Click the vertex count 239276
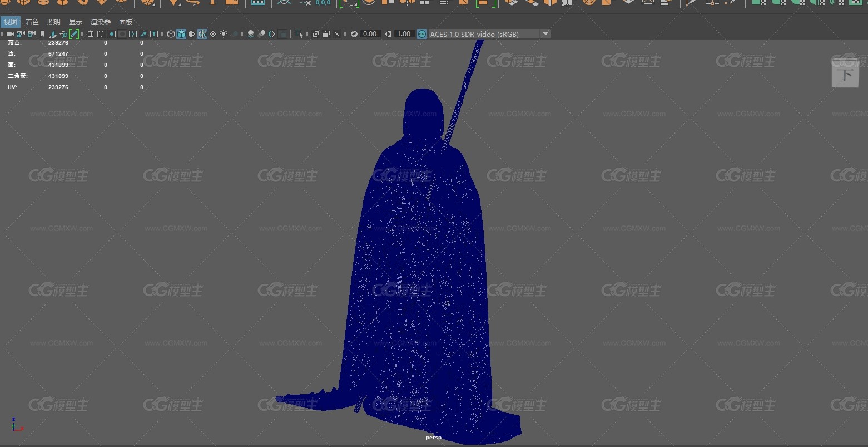This screenshot has height=447, width=868. pos(58,43)
